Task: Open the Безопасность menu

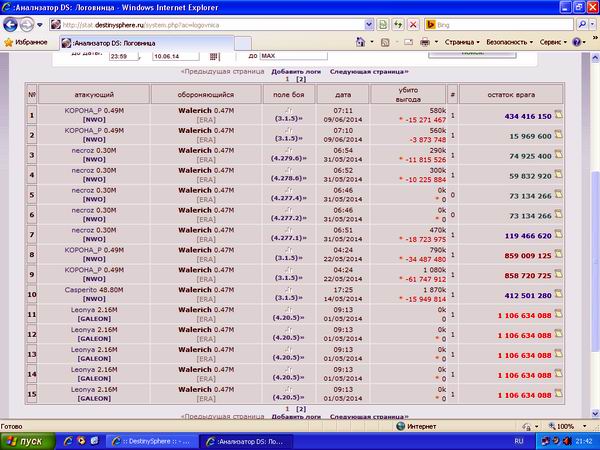Action: point(509,42)
